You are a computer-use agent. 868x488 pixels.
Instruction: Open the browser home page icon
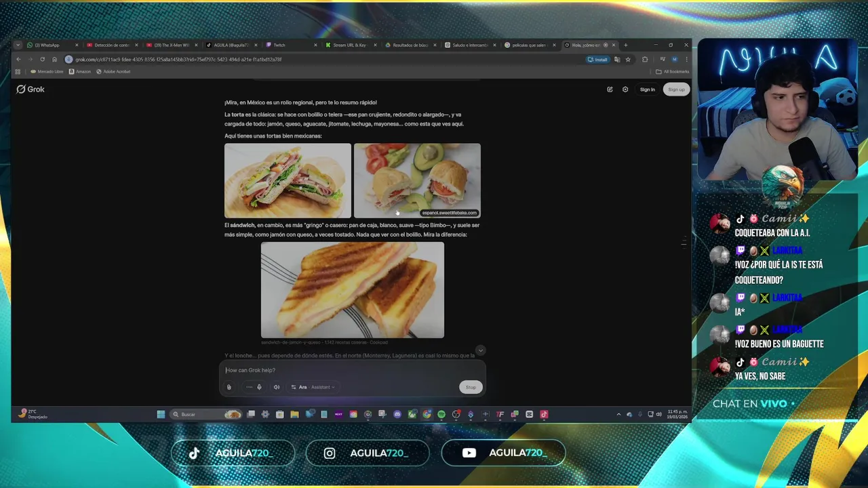[x=54, y=59]
